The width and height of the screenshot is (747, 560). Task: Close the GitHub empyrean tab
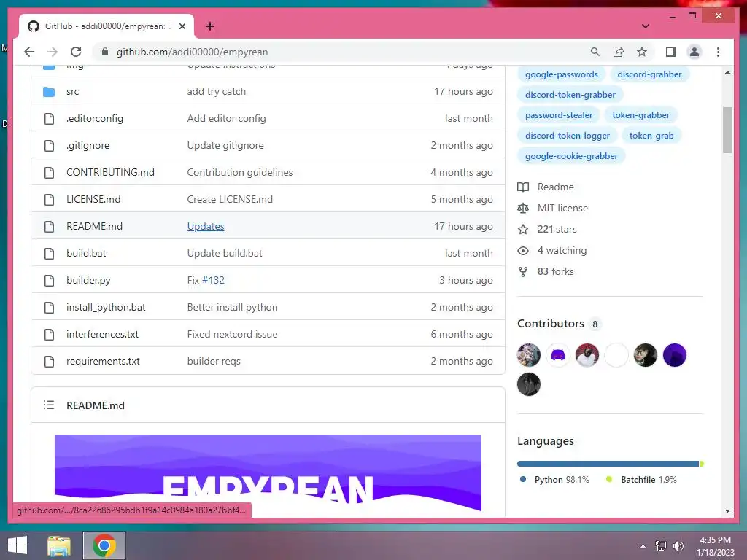182,26
